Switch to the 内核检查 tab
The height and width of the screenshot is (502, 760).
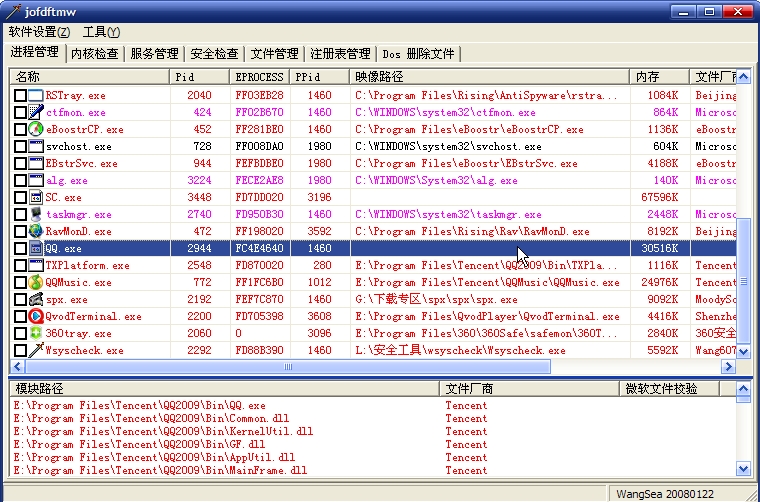[x=95, y=54]
